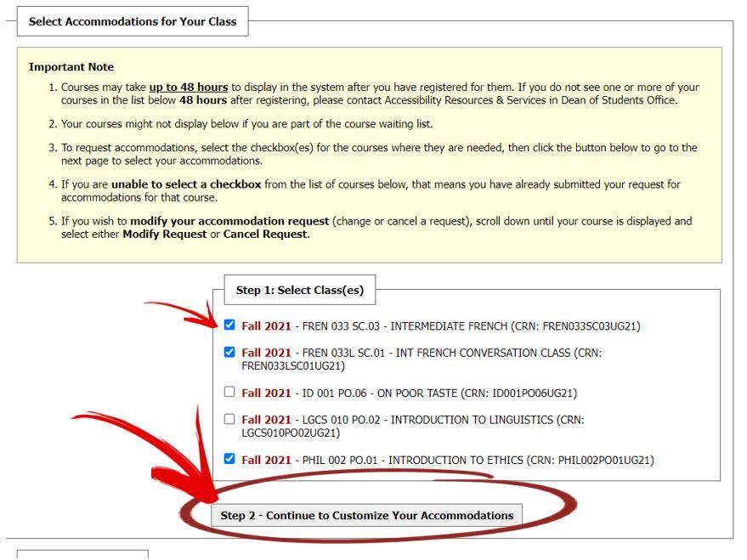The width and height of the screenshot is (747, 560).
Task: Click the underlined 'up to 48 hours' text
Action: 189,88
